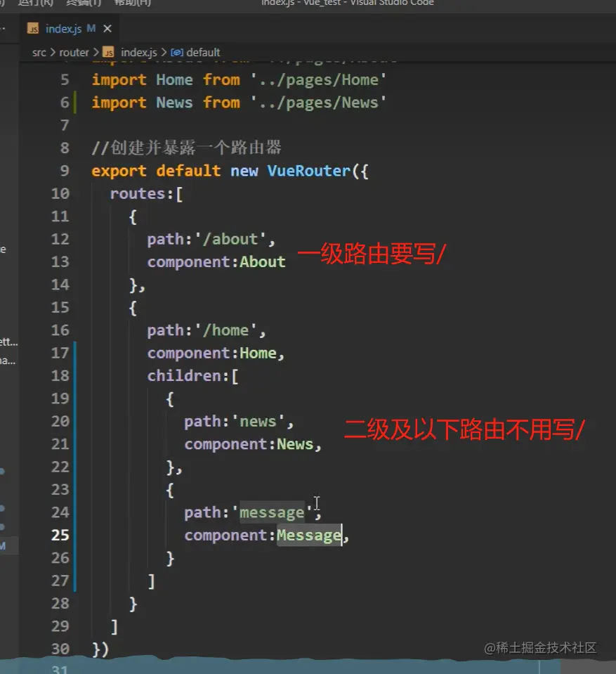This screenshot has height=674, width=616.
Task: Click the M modified badge on index.js tab
Action: [x=91, y=28]
